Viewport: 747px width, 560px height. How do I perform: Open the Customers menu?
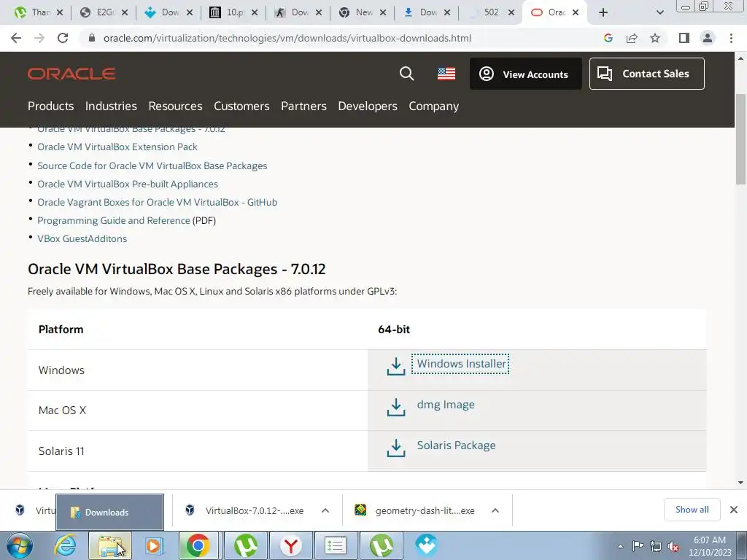click(x=241, y=106)
